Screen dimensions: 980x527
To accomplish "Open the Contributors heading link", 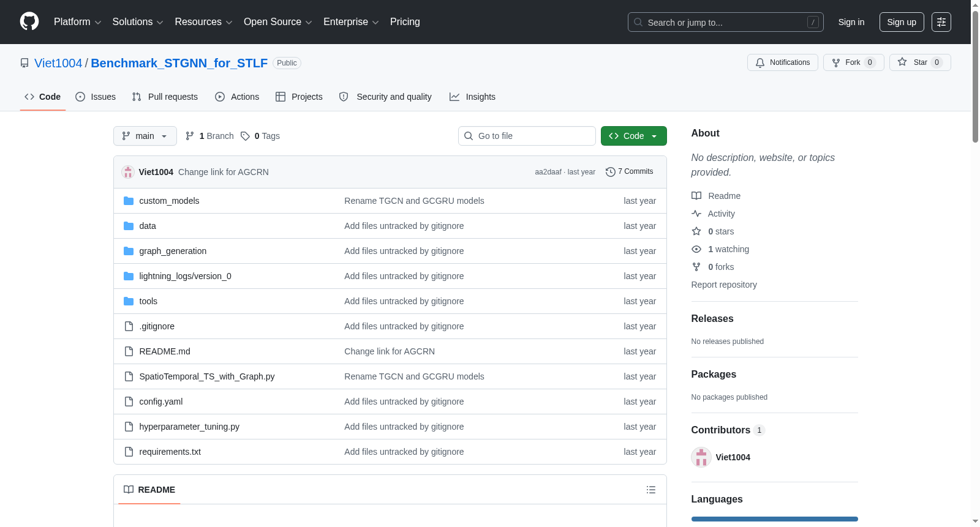I will 728,430.
